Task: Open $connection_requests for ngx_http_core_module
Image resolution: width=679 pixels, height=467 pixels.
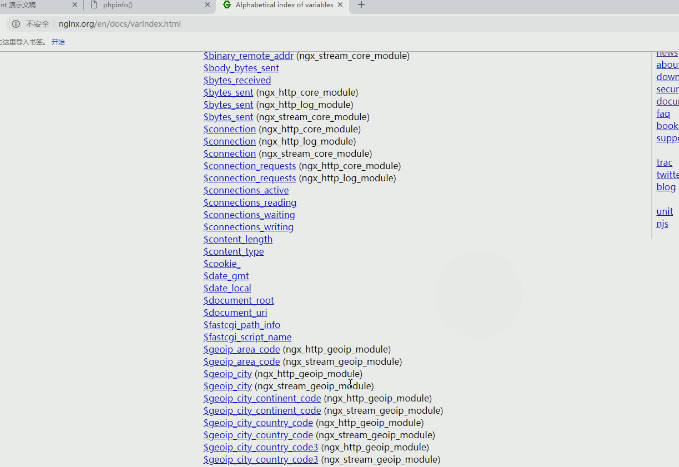Action: 249,165
